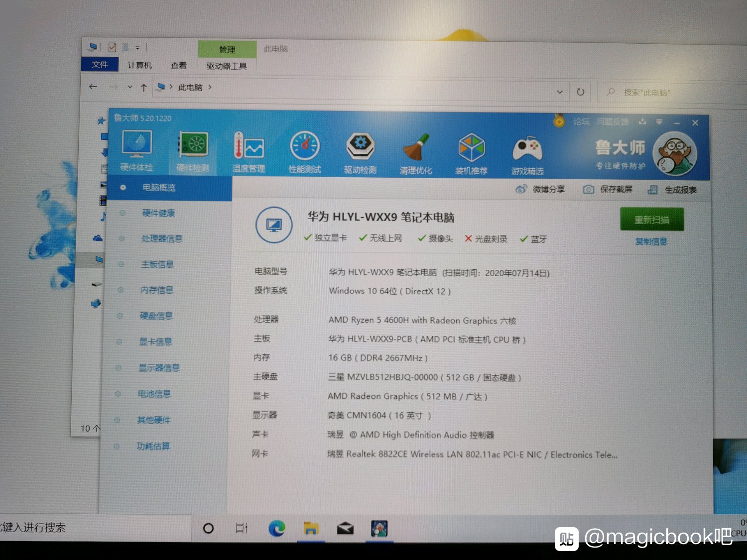The width and height of the screenshot is (747, 560).
Task: Launch 性能测试 performance test
Action: click(x=305, y=152)
